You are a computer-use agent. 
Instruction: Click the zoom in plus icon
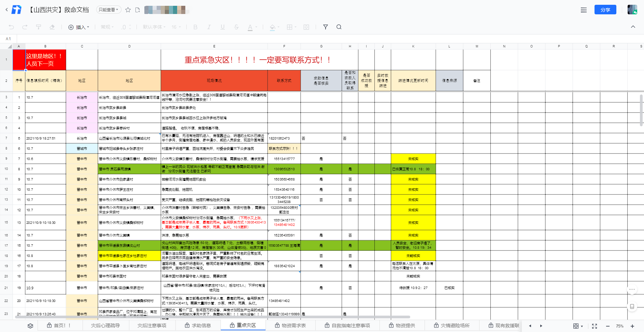[x=632, y=326]
